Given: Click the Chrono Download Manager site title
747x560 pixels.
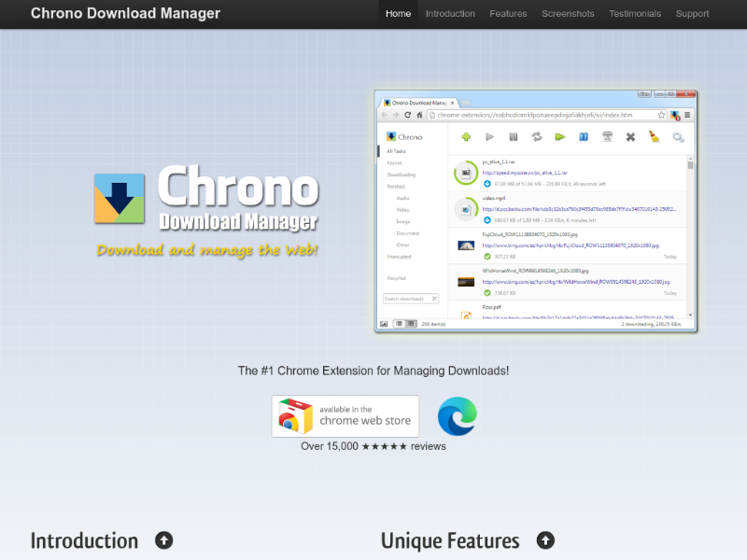Looking at the screenshot, I should pos(125,14).
